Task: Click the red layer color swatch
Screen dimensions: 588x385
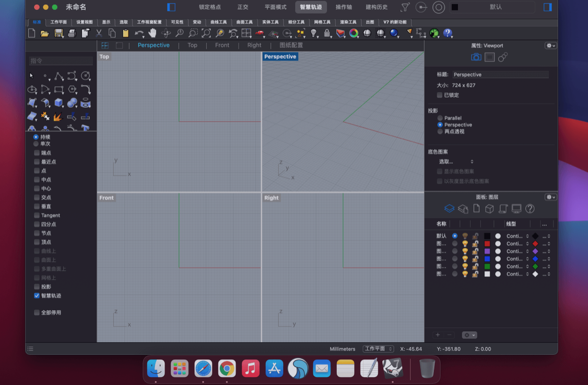Action: [x=487, y=244]
